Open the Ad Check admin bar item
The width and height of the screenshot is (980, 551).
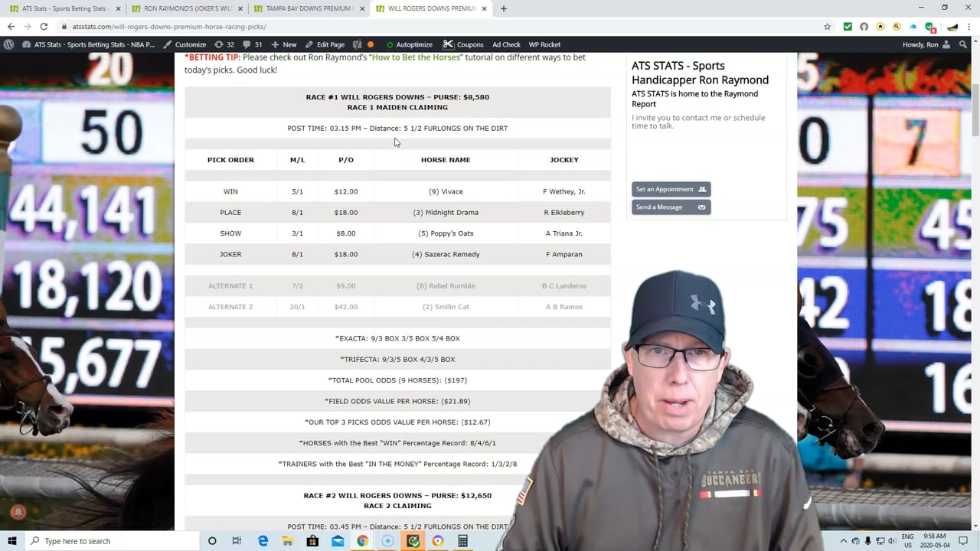point(506,44)
